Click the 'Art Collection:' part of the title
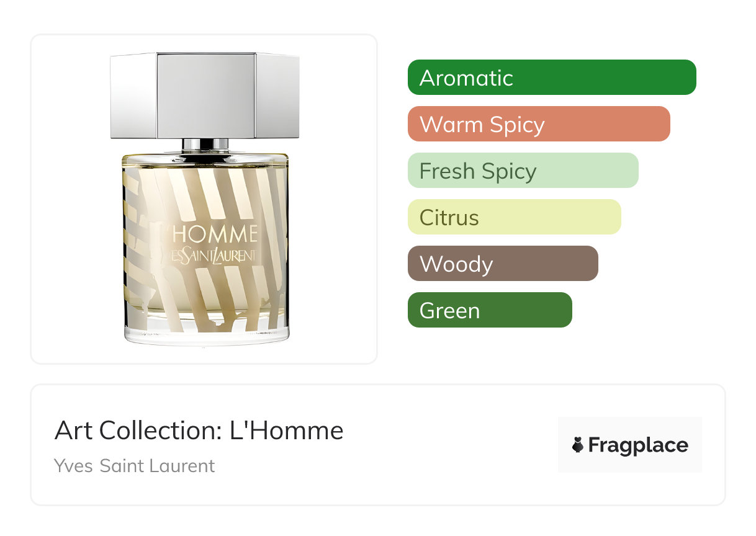Screen dimensions: 756x536 [x=139, y=431]
